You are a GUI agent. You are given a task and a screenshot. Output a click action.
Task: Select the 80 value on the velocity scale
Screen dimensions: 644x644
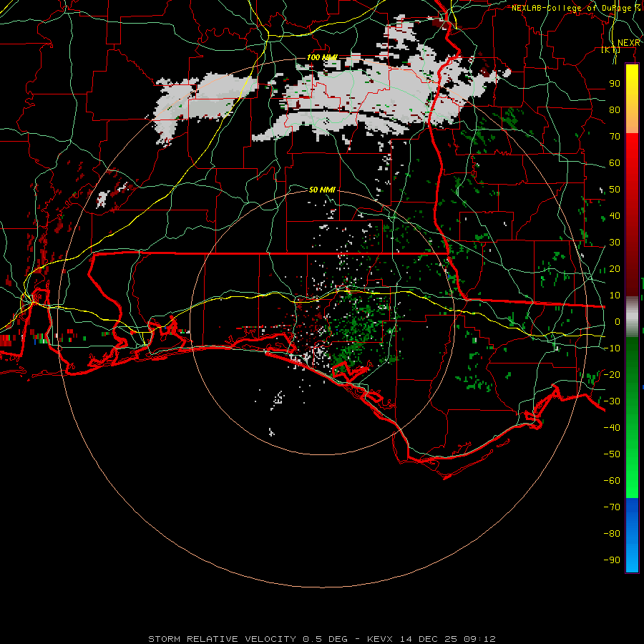615,110
